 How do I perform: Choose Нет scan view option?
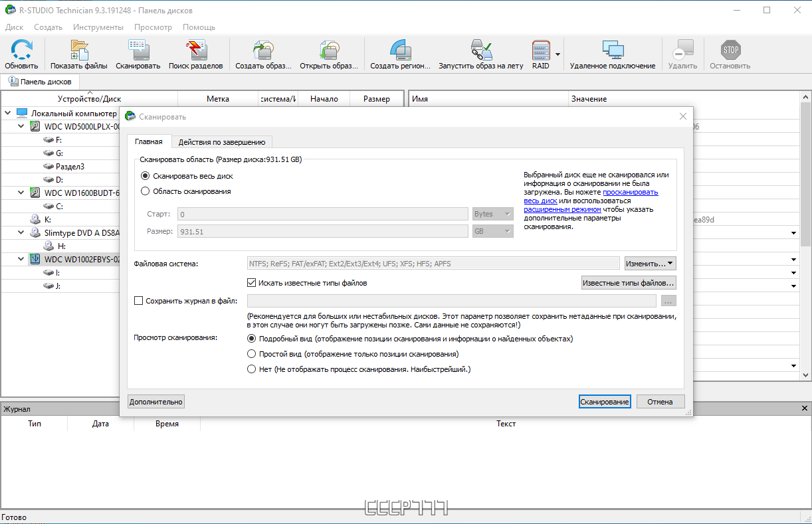251,369
